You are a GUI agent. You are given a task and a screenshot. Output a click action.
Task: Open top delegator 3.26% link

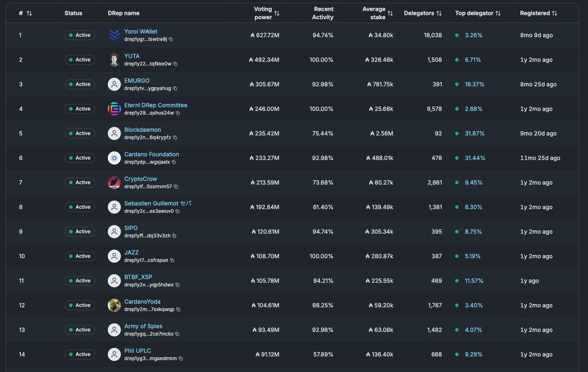pyautogui.click(x=473, y=35)
